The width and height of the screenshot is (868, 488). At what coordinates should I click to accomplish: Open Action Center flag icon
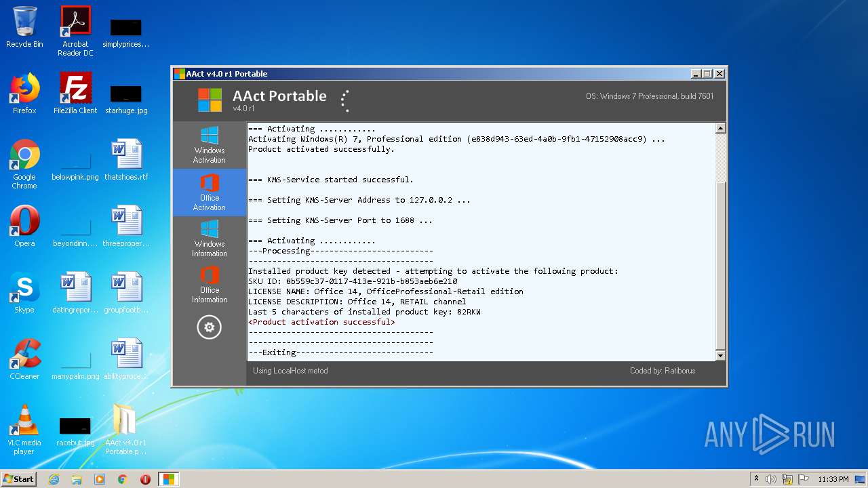[804, 479]
